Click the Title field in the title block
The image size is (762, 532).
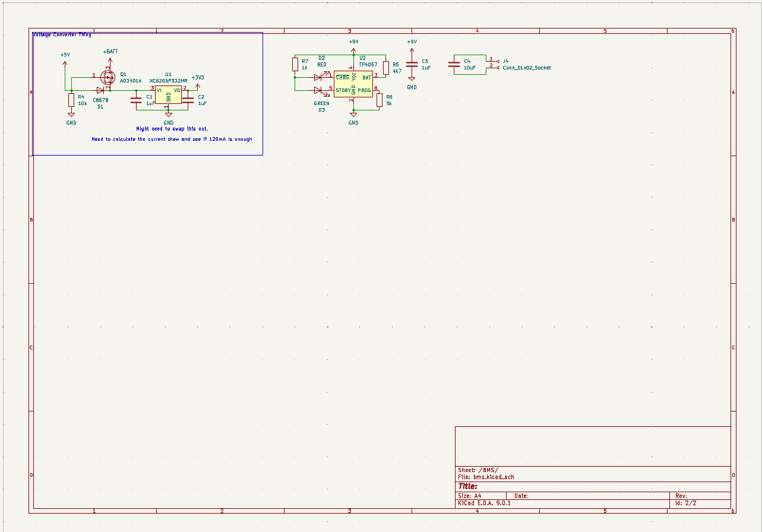[x=466, y=486]
